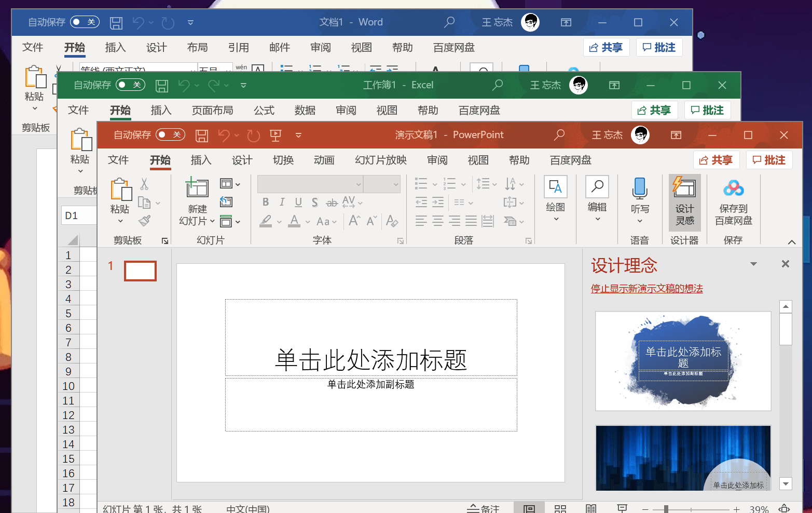Open the New Slide dropdown arrow

tap(212, 221)
